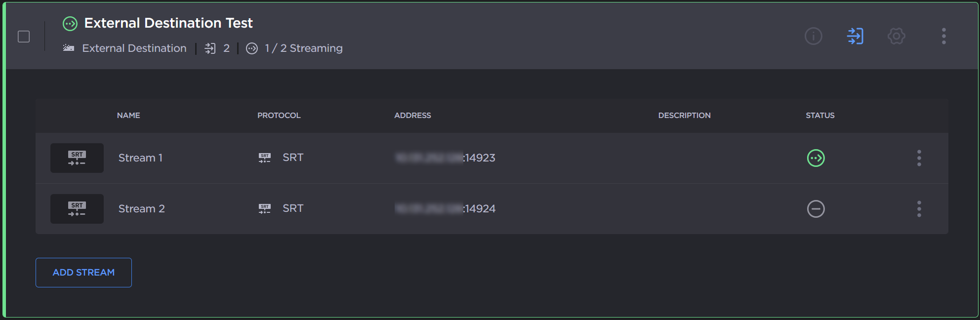Open the destination settings gear
Viewport: 980px width, 320px height.
896,36
